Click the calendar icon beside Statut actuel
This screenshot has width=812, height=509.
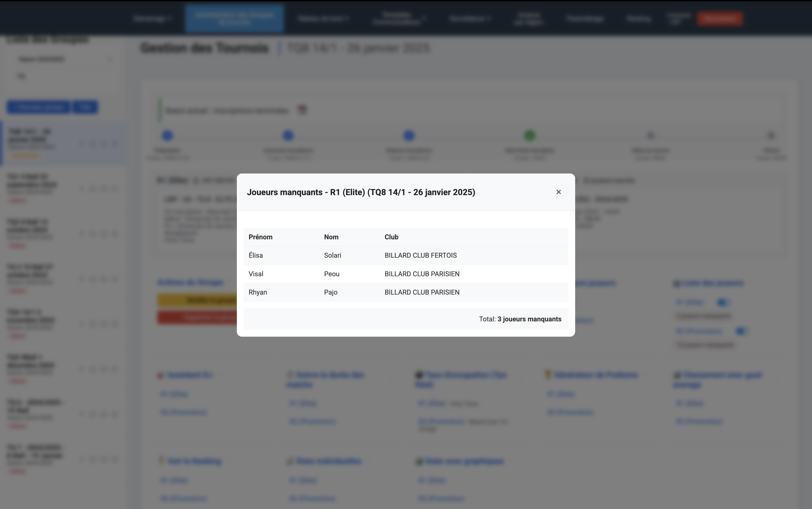pyautogui.click(x=302, y=110)
